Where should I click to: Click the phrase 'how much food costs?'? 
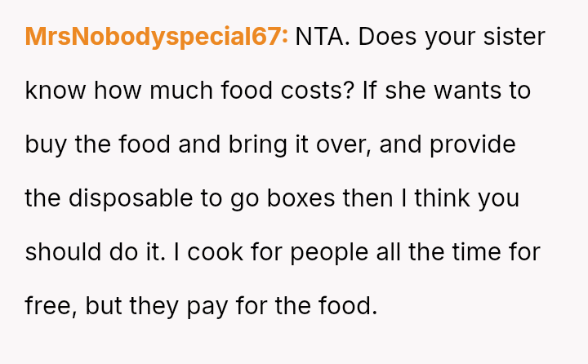coord(216,91)
